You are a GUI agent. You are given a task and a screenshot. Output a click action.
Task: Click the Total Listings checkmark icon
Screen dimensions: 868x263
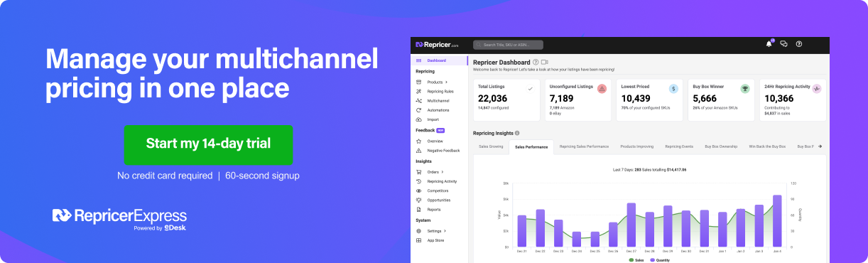pos(530,89)
